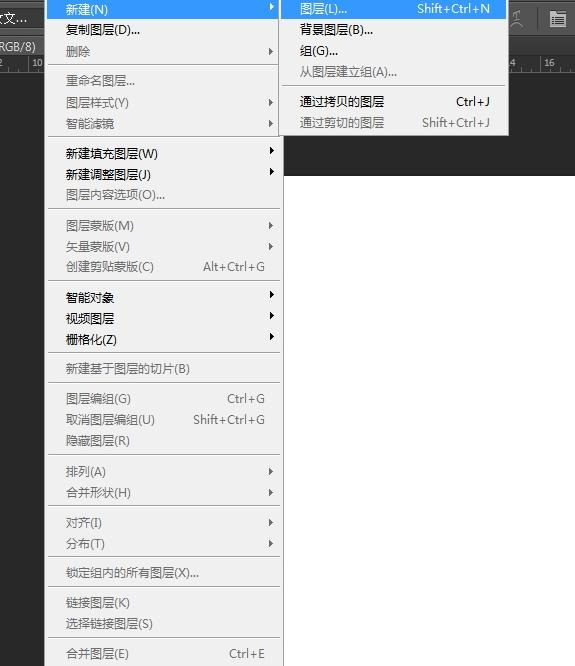
Task: Click 分布(T) menu entry
Action: tap(163, 543)
